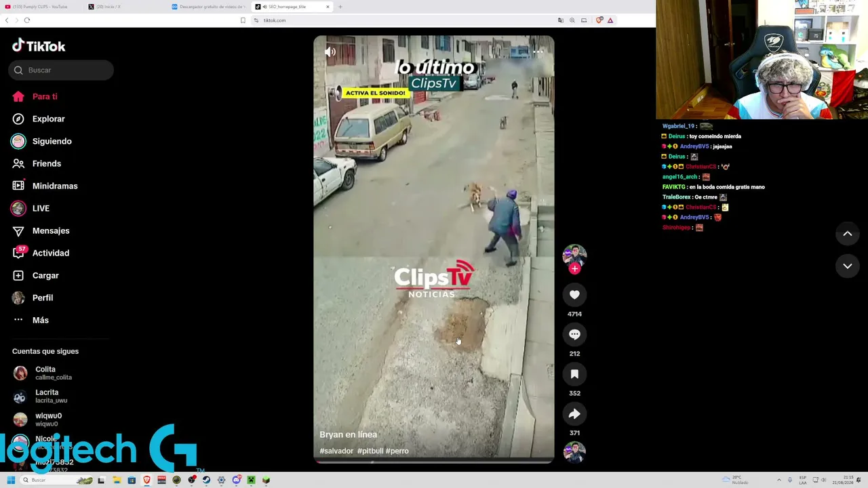This screenshot has width=868, height=488.
Task: Open Minidramas from the sidebar
Action: 45,186
